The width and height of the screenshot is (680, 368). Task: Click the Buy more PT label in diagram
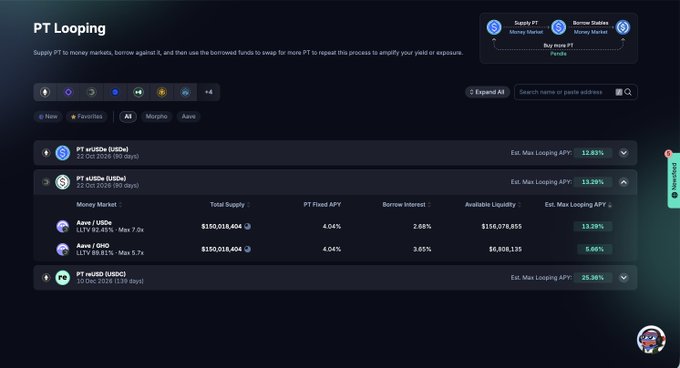pos(558,46)
